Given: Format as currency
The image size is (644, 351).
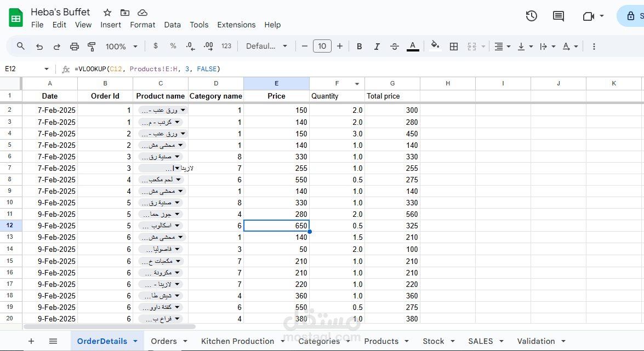Looking at the screenshot, I should tap(155, 46).
